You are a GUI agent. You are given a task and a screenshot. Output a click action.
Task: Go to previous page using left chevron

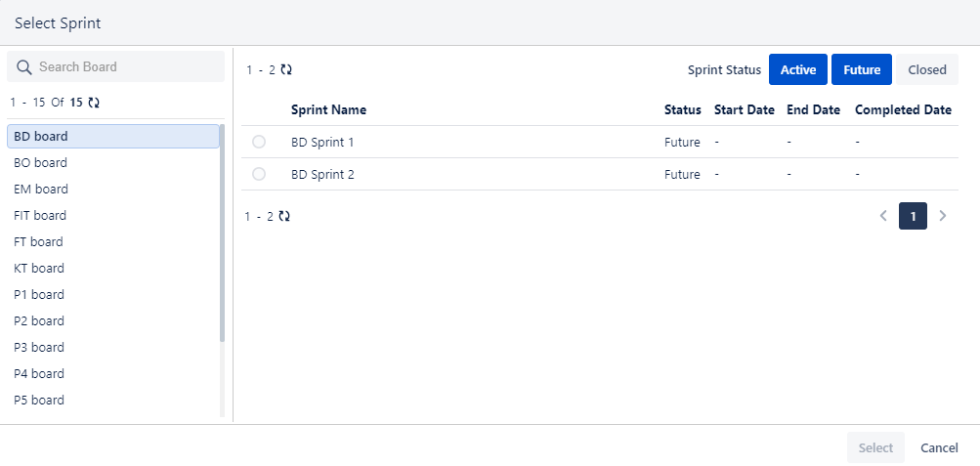click(883, 216)
